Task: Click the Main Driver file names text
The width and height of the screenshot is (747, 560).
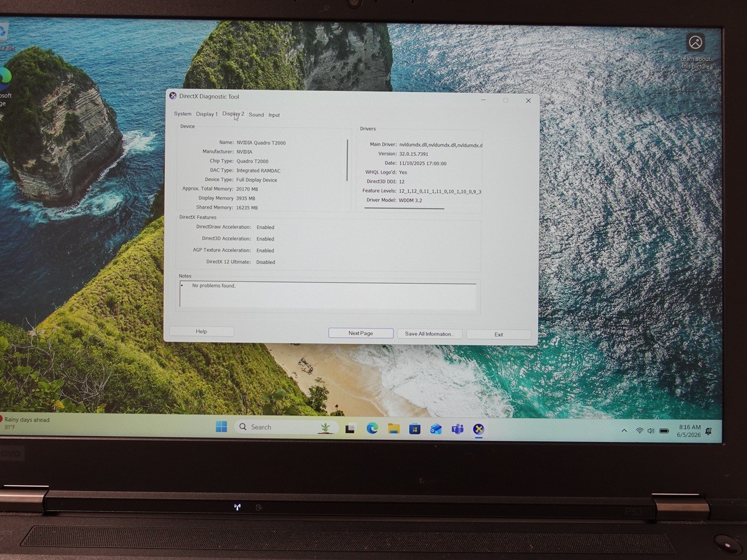Action: click(x=441, y=145)
